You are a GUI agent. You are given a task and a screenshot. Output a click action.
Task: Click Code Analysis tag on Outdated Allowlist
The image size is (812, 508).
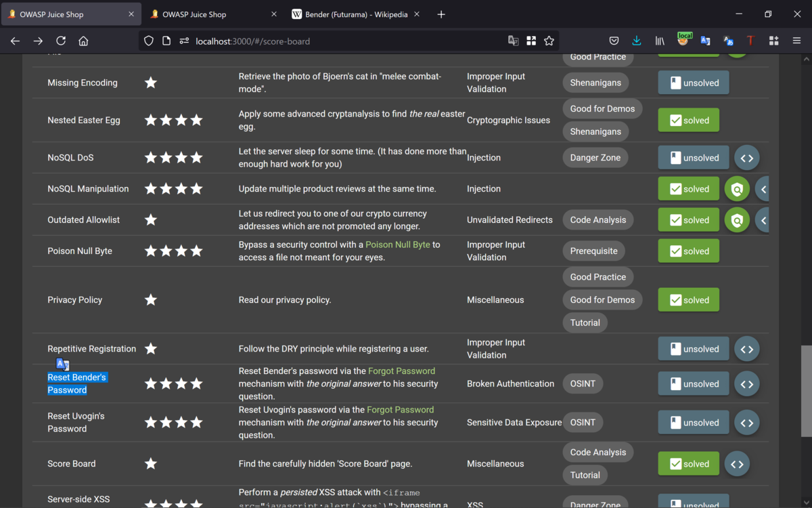pos(598,220)
